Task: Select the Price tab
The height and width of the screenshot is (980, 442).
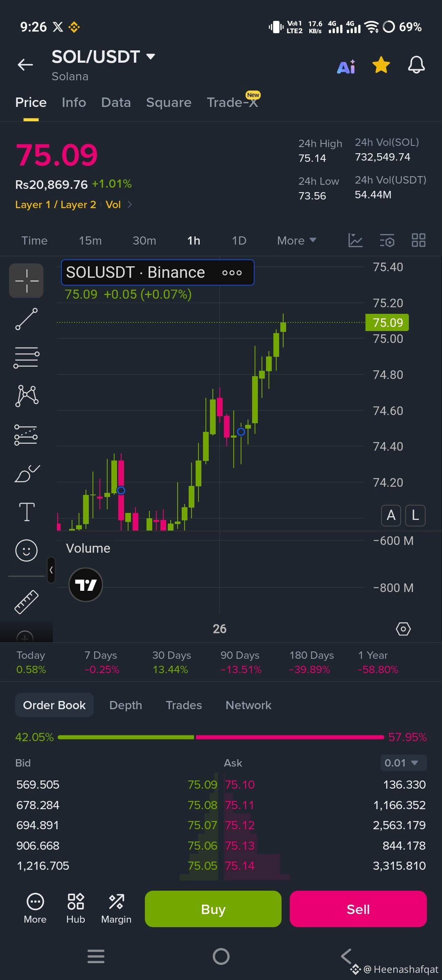Action: [31, 102]
